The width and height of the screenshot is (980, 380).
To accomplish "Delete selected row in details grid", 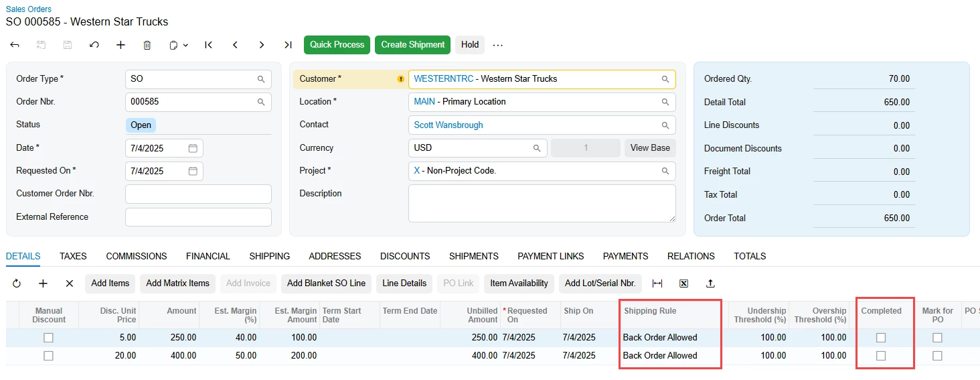I will coord(70,283).
